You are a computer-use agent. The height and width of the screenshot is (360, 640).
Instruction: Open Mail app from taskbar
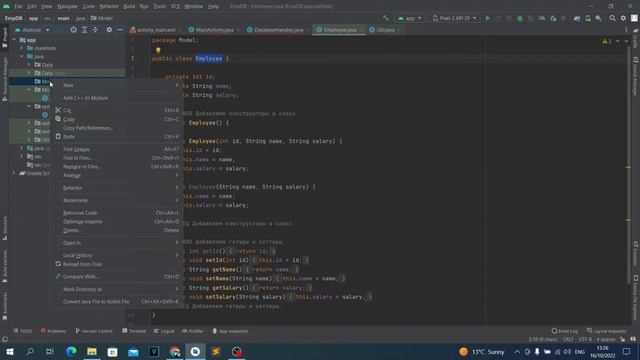(133, 351)
